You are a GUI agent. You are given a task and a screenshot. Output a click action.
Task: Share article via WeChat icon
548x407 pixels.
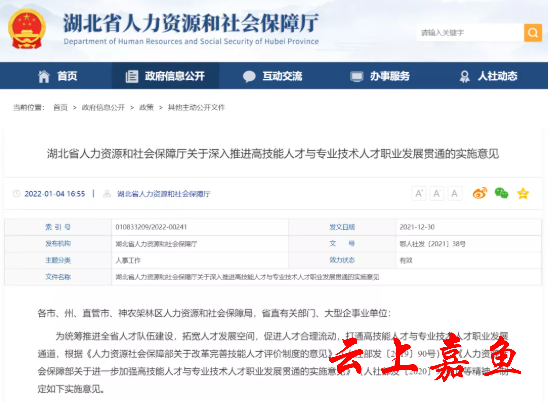(502, 193)
